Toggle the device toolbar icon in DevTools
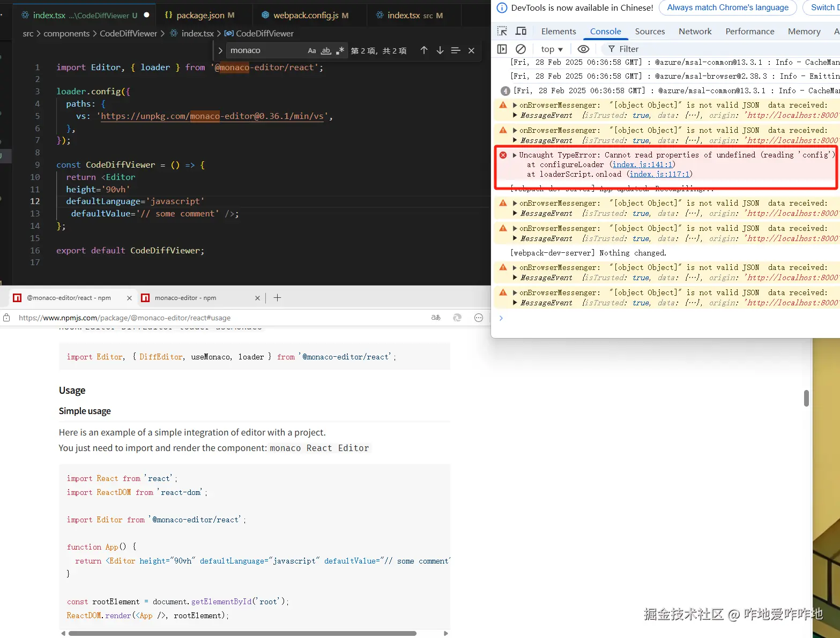 point(521,31)
